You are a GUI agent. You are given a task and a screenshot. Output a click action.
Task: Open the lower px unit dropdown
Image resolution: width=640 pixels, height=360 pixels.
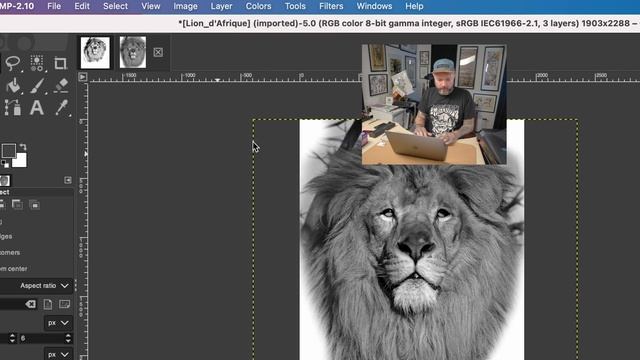pos(58,354)
